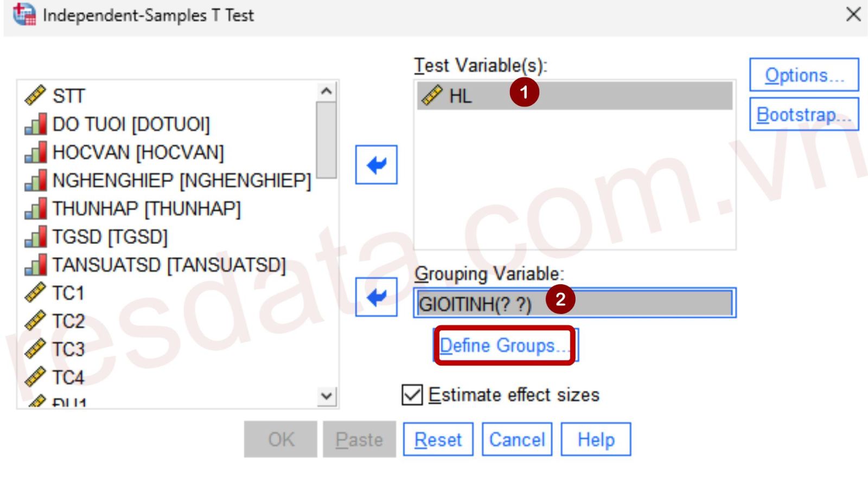Open the Options dialog

(x=804, y=75)
